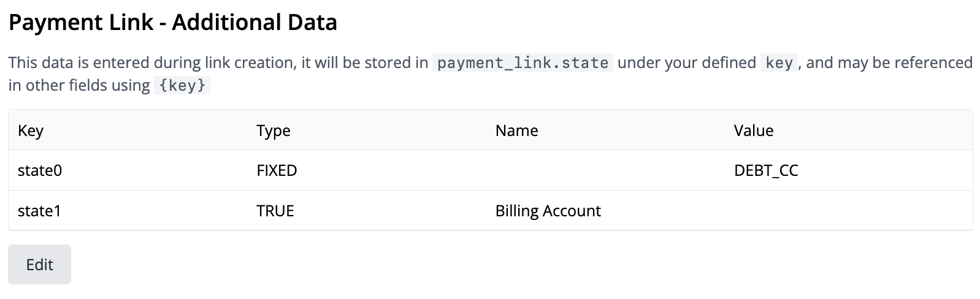Select the state1 key cell

coord(40,211)
